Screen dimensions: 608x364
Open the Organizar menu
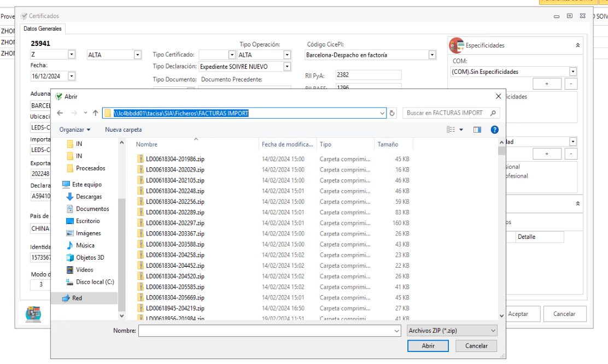pos(75,130)
